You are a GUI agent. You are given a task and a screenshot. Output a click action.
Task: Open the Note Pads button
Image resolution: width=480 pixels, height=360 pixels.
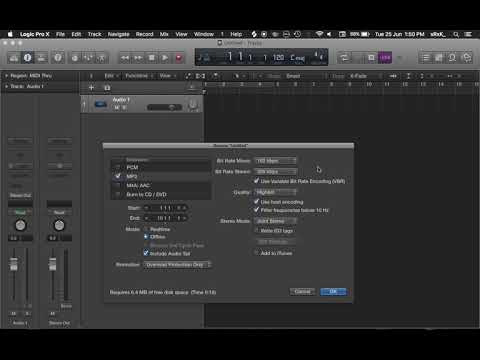click(439, 58)
